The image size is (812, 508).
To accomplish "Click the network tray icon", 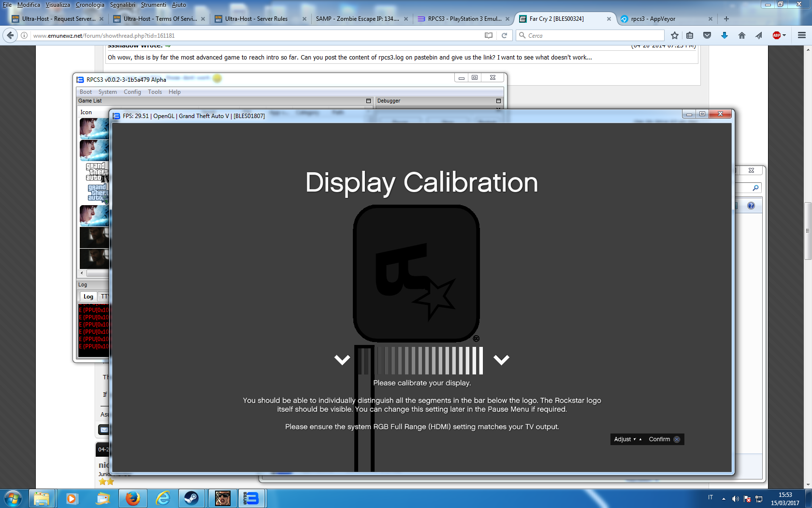I will [x=759, y=499].
